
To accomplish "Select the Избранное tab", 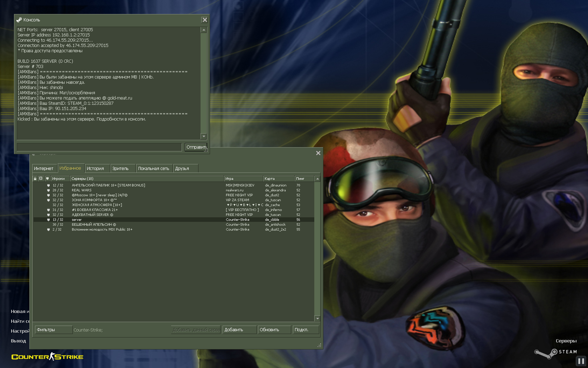I will (71, 168).
